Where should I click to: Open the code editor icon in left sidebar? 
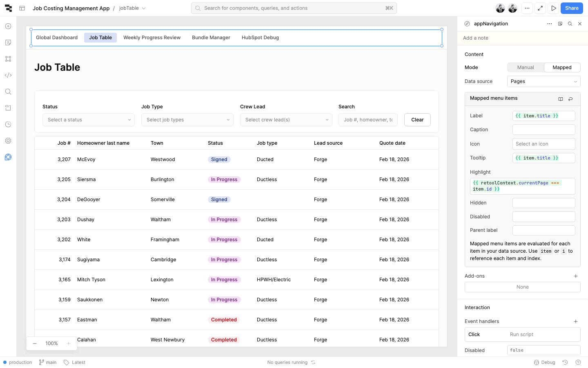coord(8,75)
